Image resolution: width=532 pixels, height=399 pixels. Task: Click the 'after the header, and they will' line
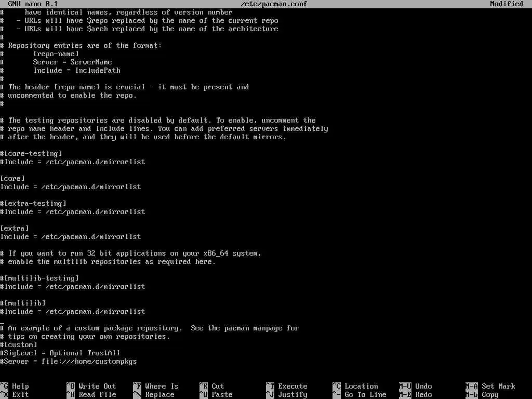coord(143,137)
